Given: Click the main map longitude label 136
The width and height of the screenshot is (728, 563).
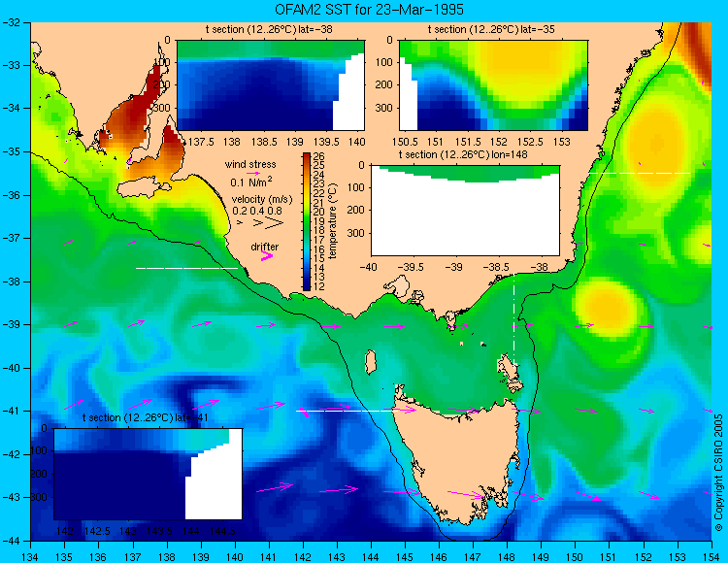Looking at the screenshot, I should [98, 557].
